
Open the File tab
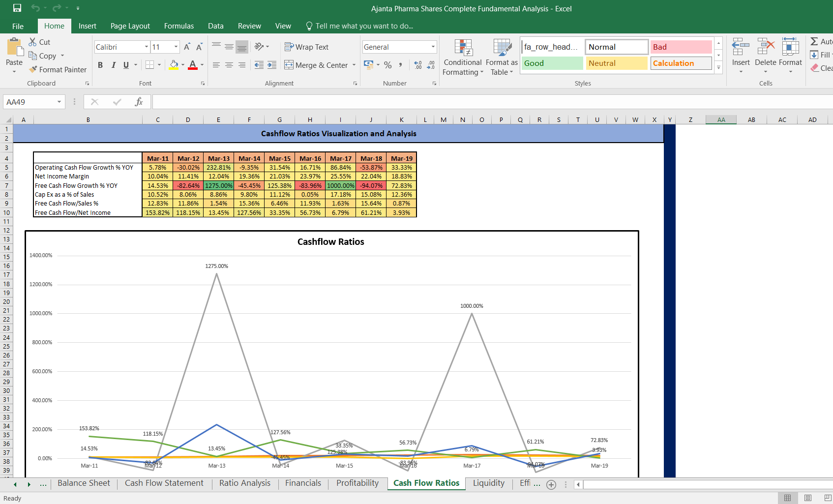pos(18,26)
